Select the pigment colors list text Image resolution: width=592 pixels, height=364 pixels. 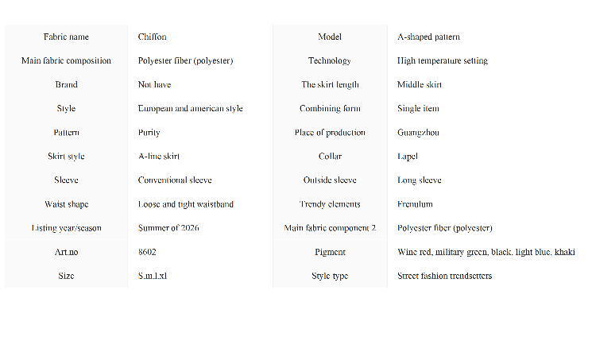(486, 252)
